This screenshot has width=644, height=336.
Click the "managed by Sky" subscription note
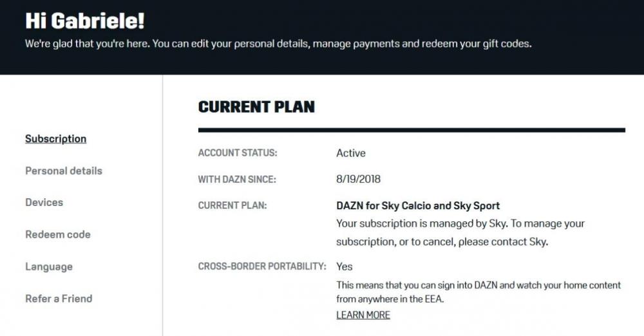click(460, 233)
